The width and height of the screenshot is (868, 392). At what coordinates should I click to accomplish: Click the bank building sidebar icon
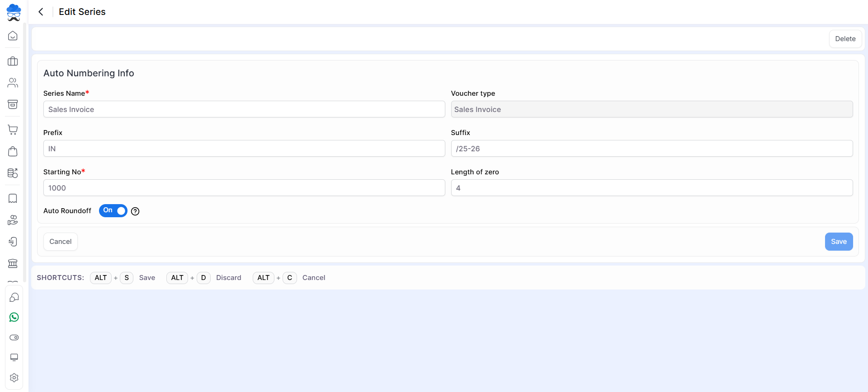(x=13, y=263)
